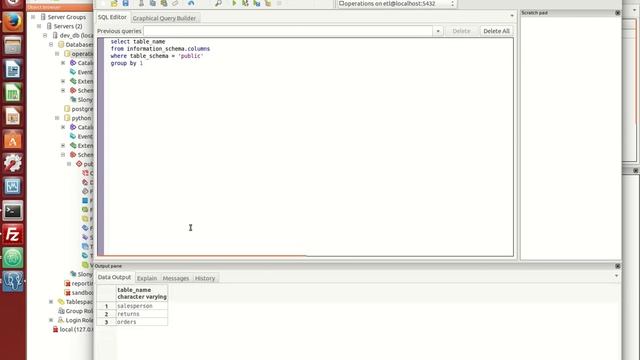This screenshot has width=640, height=360.
Task: Select result row number 1 header
Action: click(x=106, y=306)
